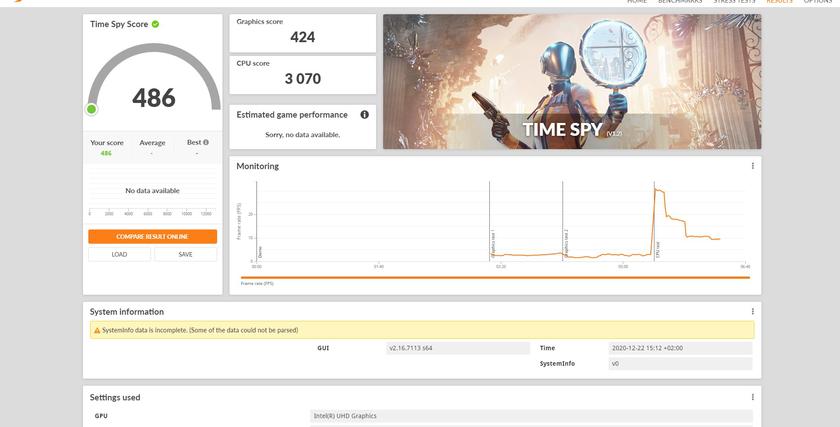Image resolution: width=840 pixels, height=427 pixels.
Task: Open the Options tab
Action: tap(817, 2)
